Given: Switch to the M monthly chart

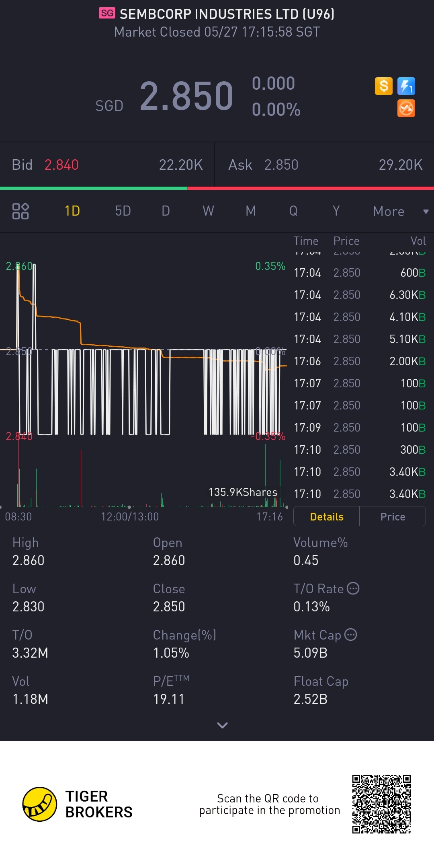Looking at the screenshot, I should [251, 211].
